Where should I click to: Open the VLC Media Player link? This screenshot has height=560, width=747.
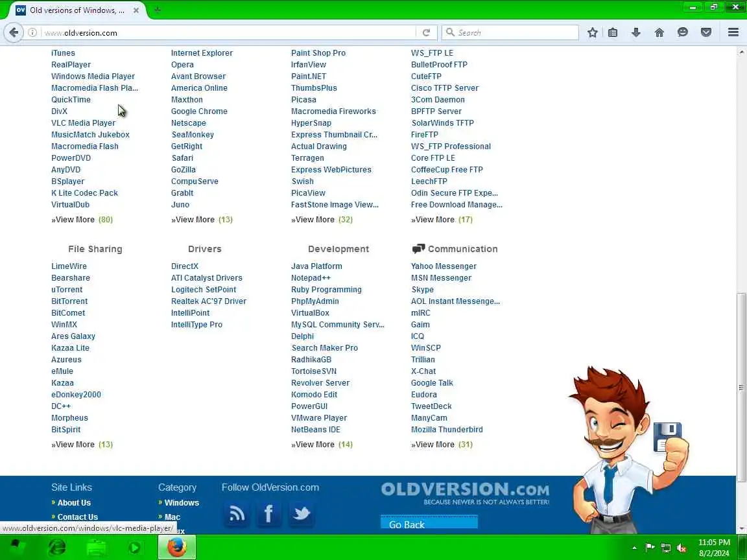coord(84,123)
